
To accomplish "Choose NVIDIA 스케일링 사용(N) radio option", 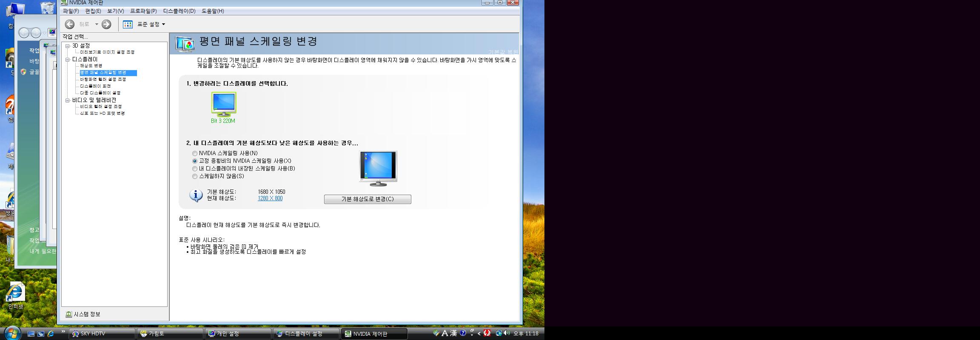I will [x=195, y=153].
